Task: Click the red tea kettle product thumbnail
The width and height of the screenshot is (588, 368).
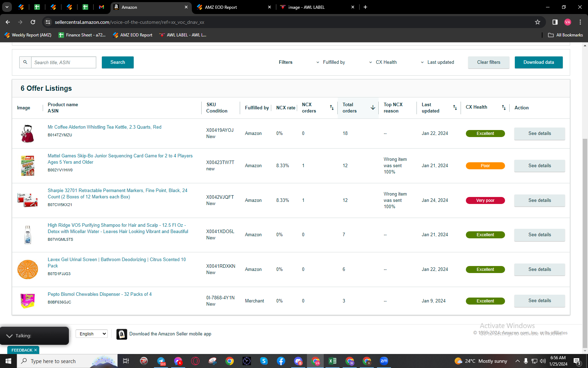Action: pos(28,134)
